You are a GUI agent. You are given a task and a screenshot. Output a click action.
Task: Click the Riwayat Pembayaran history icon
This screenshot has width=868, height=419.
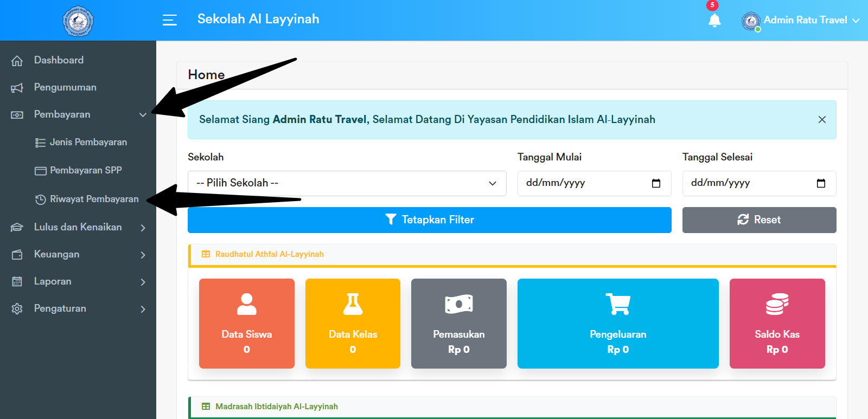tap(40, 199)
